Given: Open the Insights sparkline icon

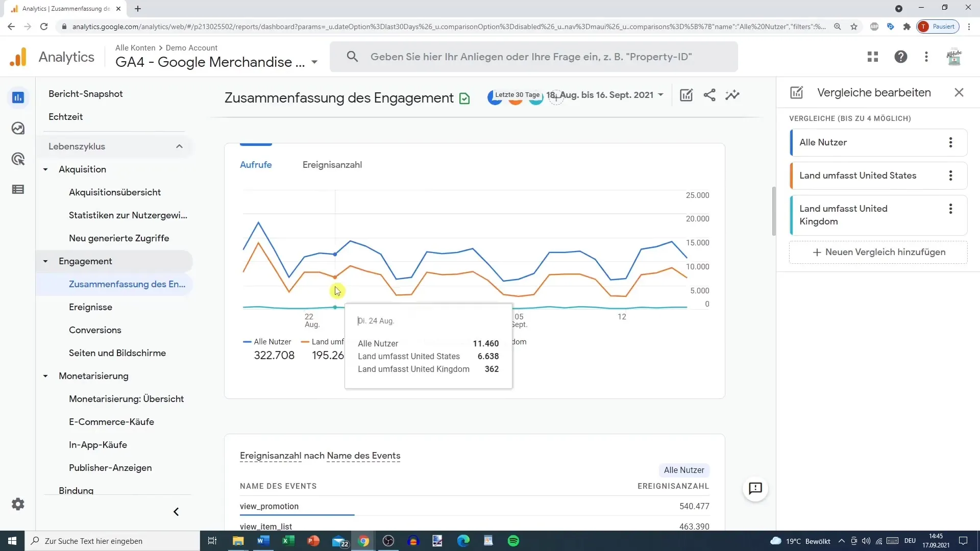Looking at the screenshot, I should (732, 95).
